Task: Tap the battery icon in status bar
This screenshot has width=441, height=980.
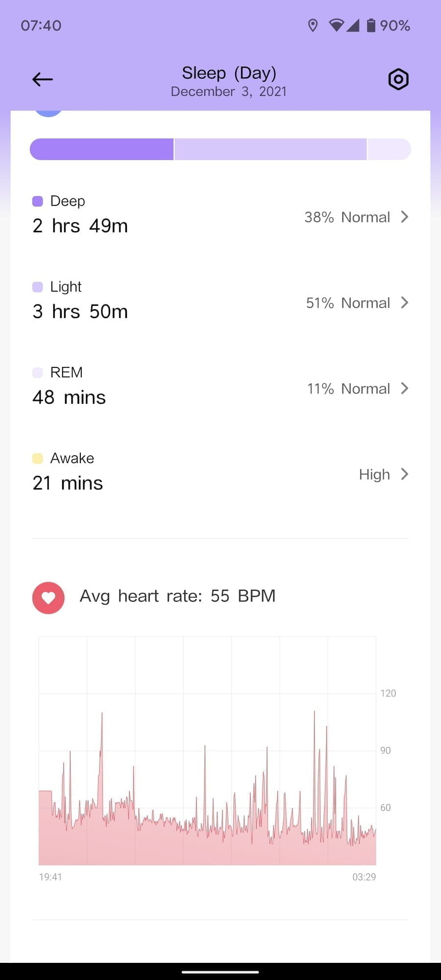Action: (371, 25)
